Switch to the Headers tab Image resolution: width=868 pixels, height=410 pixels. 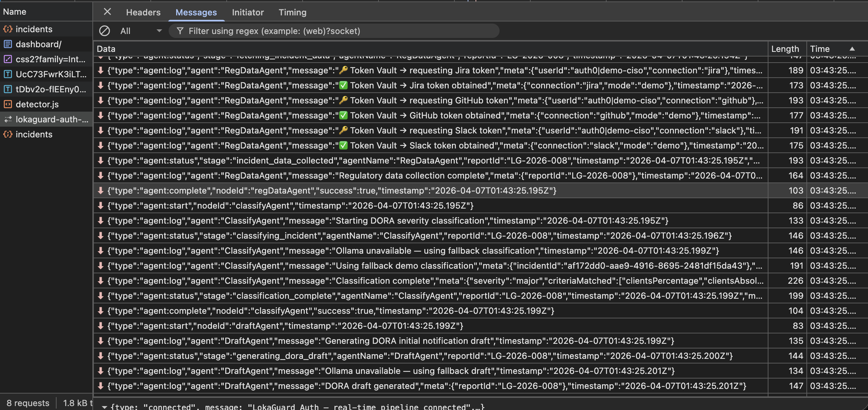click(143, 13)
